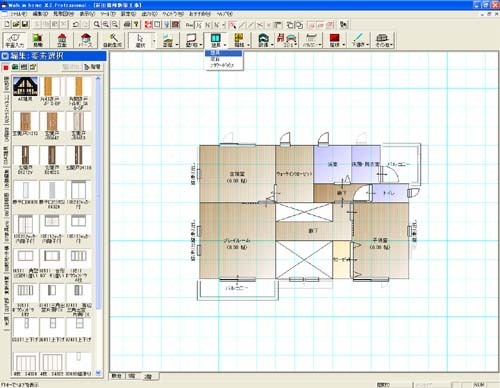Select the A型屋根 roof thumbnail in parts list
The height and width of the screenshot is (388, 500).
(25, 88)
